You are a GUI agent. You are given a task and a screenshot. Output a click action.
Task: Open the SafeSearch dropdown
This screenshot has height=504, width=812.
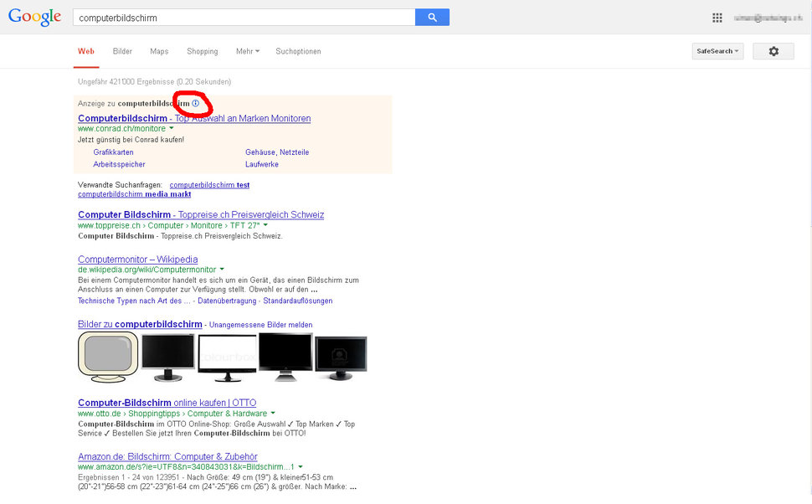[717, 52]
